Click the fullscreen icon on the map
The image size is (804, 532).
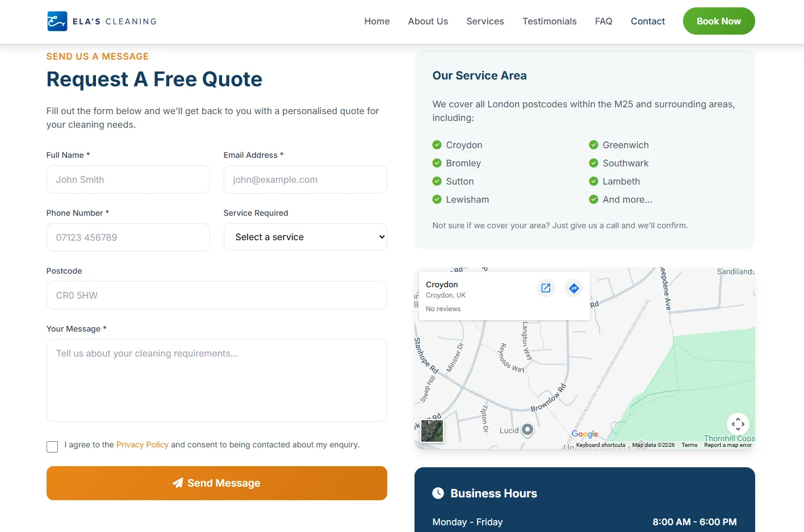(738, 424)
